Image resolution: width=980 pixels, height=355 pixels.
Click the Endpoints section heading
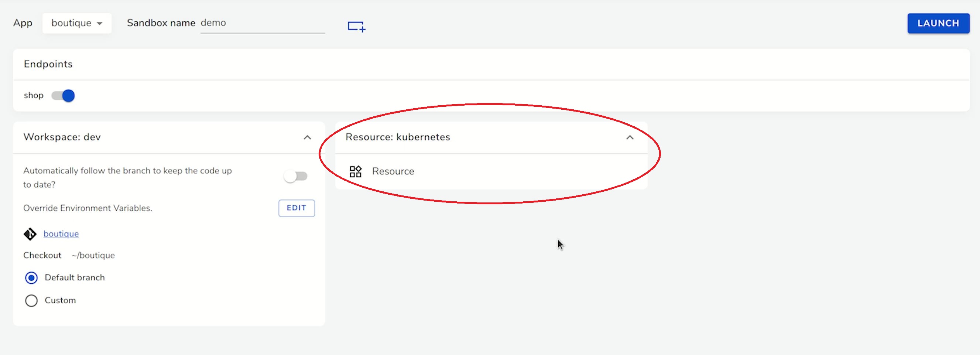[48, 64]
